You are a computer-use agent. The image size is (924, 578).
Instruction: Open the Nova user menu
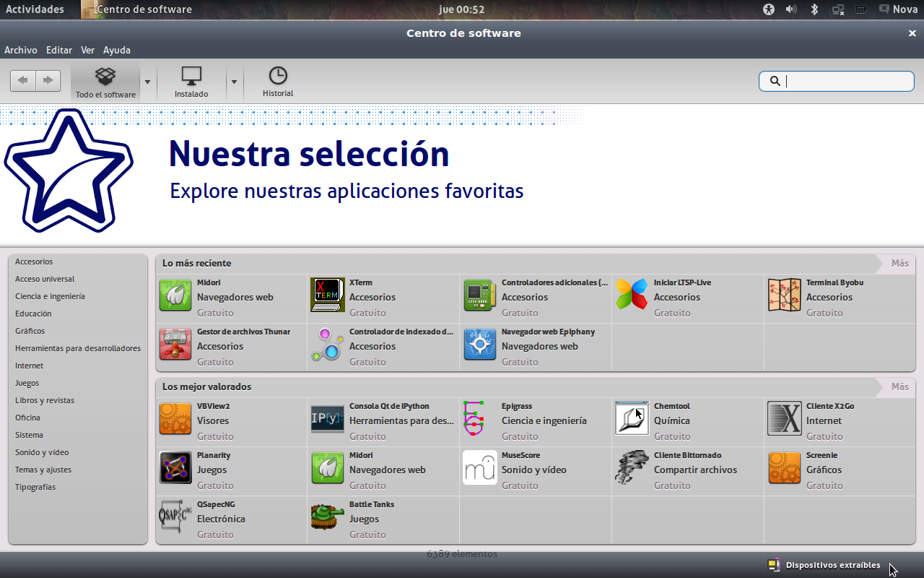point(899,9)
